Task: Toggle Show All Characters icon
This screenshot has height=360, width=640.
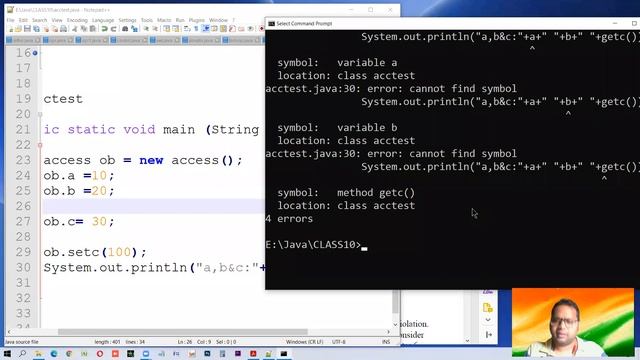Action: pyautogui.click(x=196, y=29)
